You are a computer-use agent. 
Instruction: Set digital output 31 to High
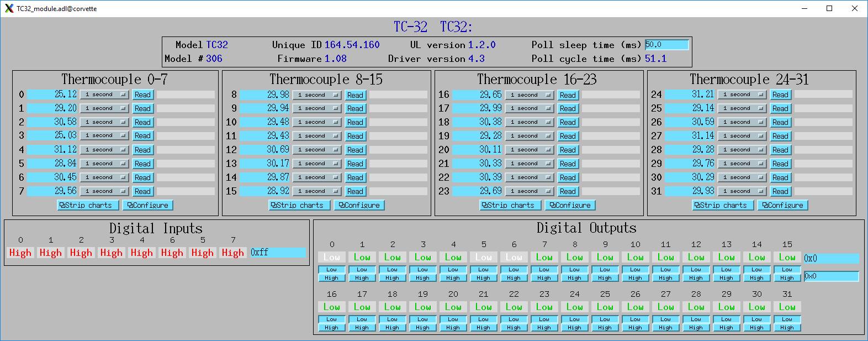(787, 328)
